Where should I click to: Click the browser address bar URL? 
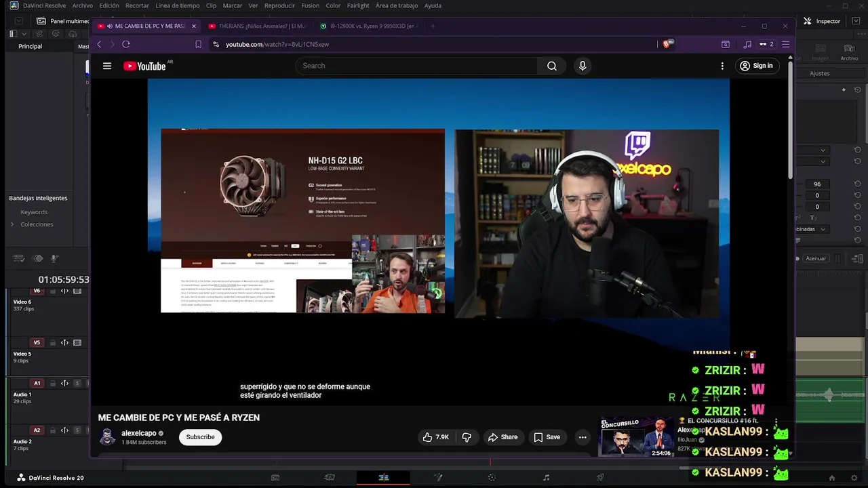(277, 44)
